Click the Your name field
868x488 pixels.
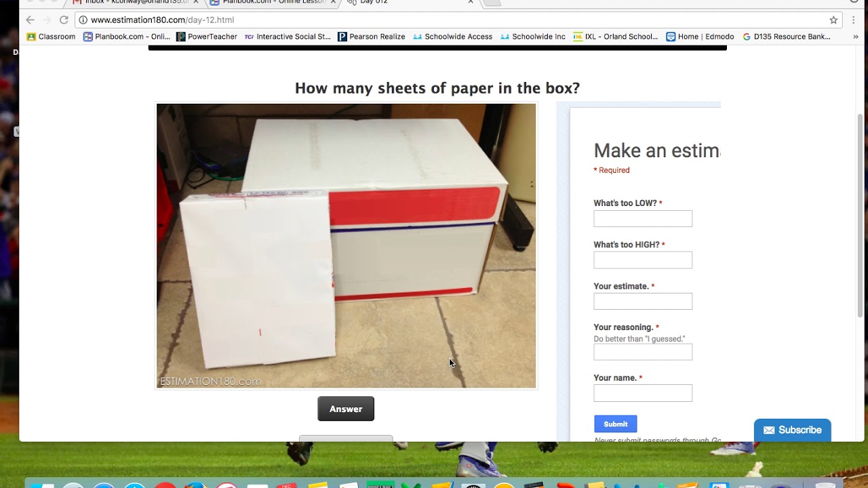pos(643,393)
